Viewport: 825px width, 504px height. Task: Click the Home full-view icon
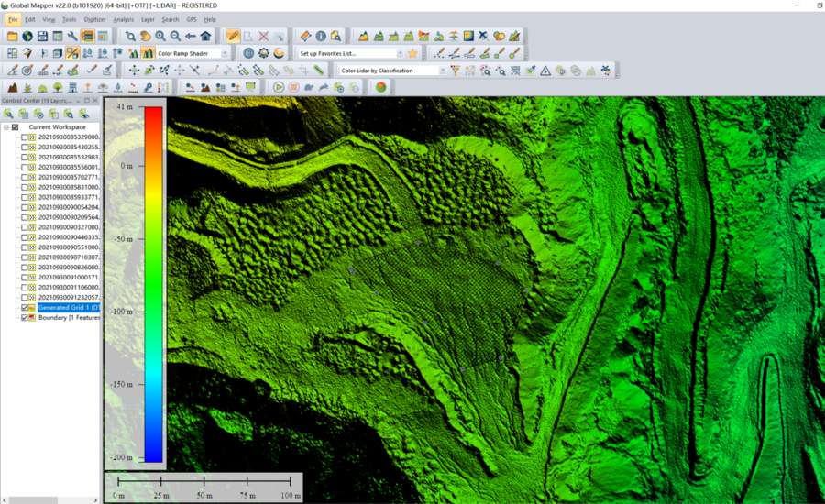[205, 37]
